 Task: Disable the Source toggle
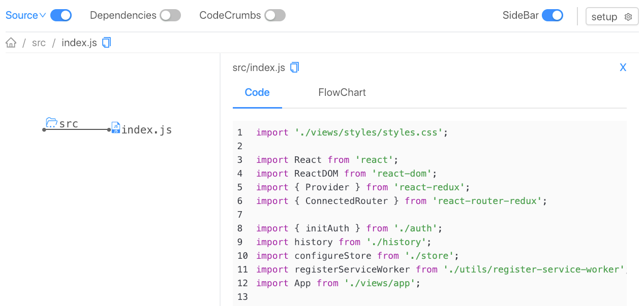pos(61,15)
